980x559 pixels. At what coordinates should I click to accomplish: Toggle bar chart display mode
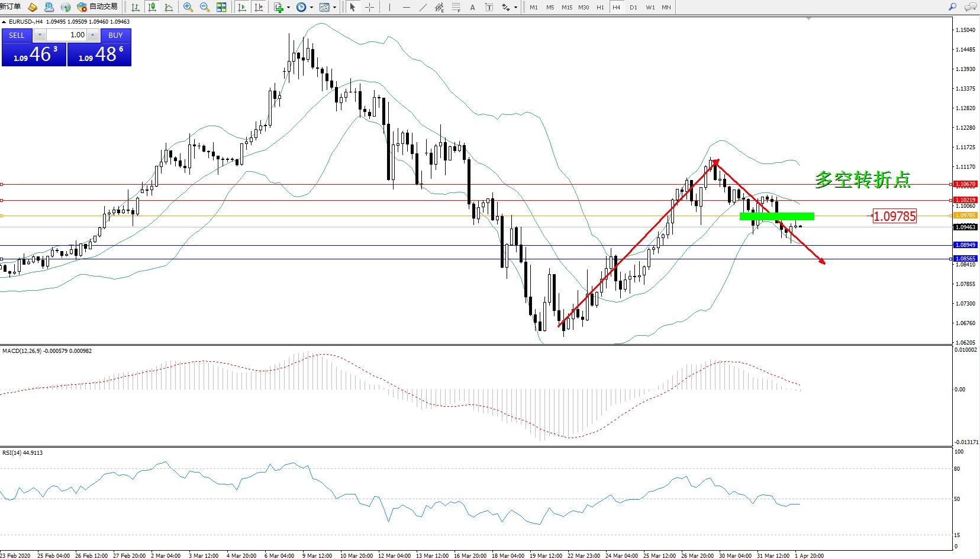(x=136, y=7)
